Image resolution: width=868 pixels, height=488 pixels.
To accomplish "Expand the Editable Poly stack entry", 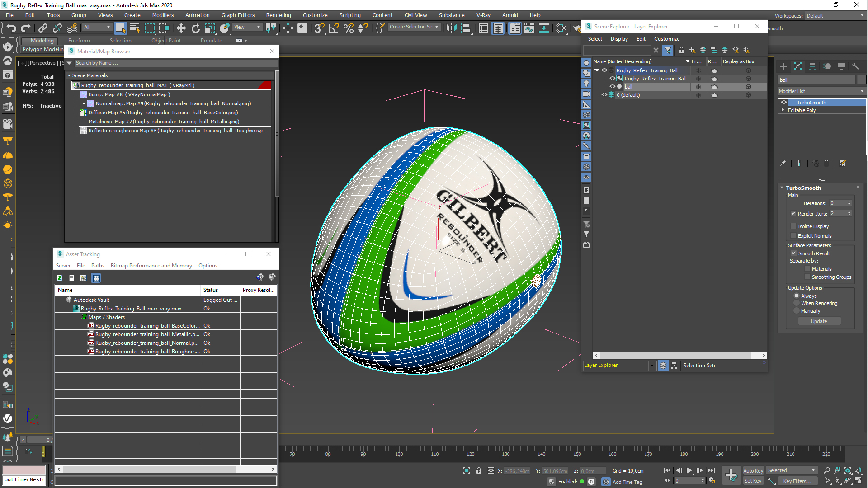I will tap(783, 110).
